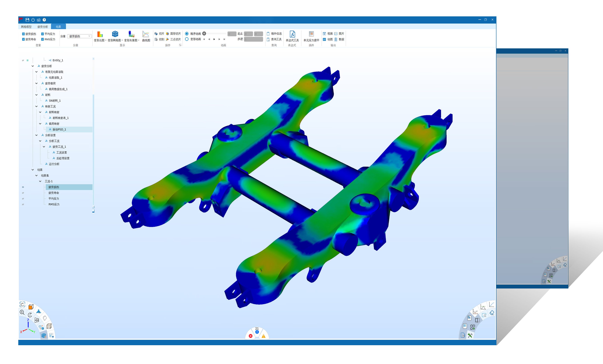The height and width of the screenshot is (364, 603).
Task: Click the red error icon at bottom center
Action: [250, 336]
